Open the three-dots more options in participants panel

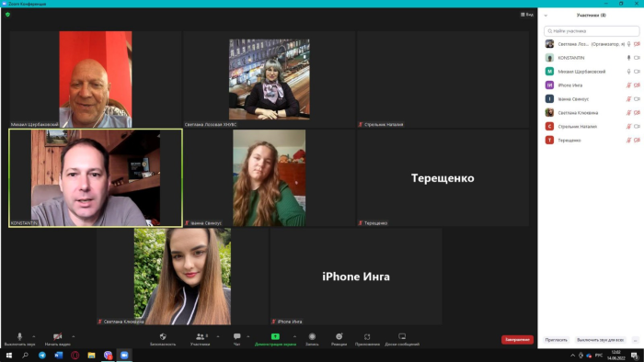pyautogui.click(x=636, y=340)
